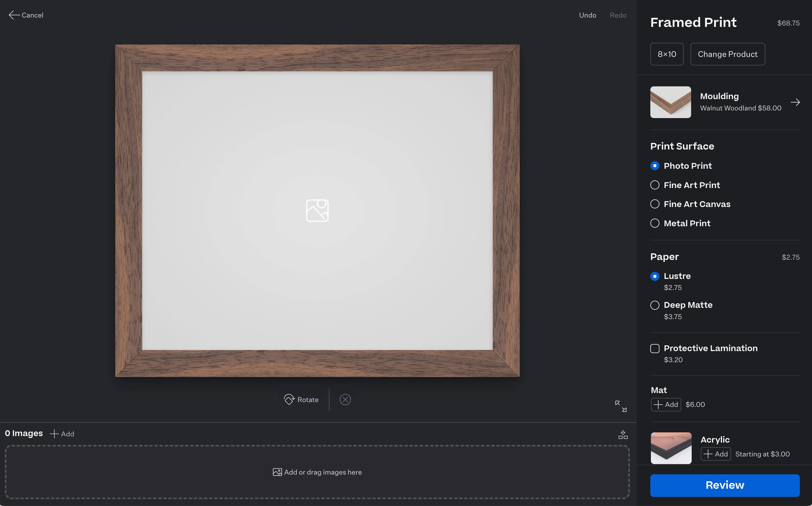The height and width of the screenshot is (506, 812).
Task: Open Moulding options via the right arrow
Action: 796,102
